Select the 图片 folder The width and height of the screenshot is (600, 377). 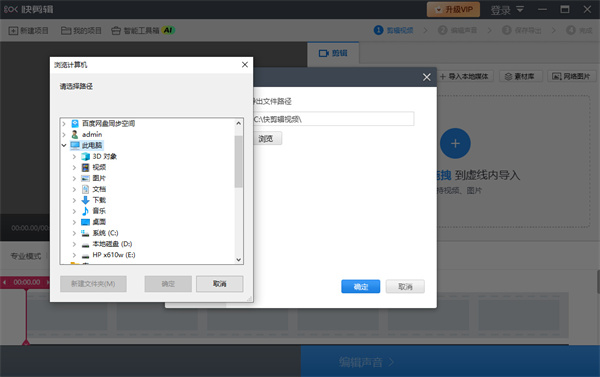(x=99, y=178)
